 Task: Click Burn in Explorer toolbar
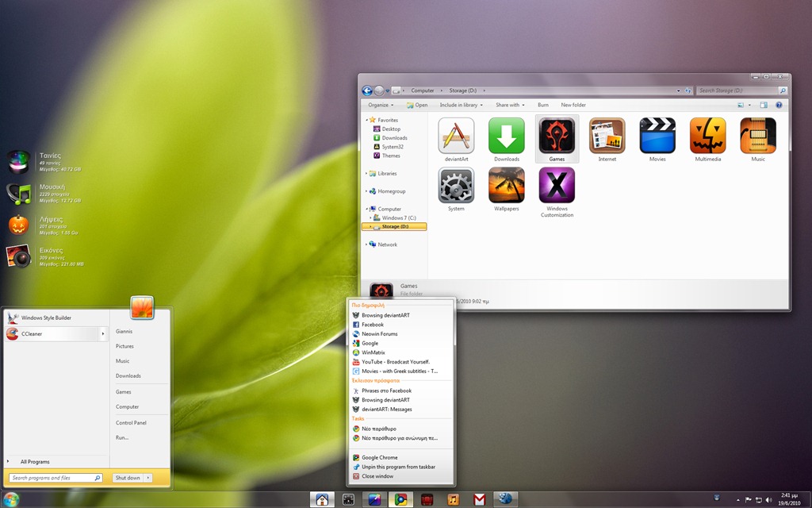point(542,105)
